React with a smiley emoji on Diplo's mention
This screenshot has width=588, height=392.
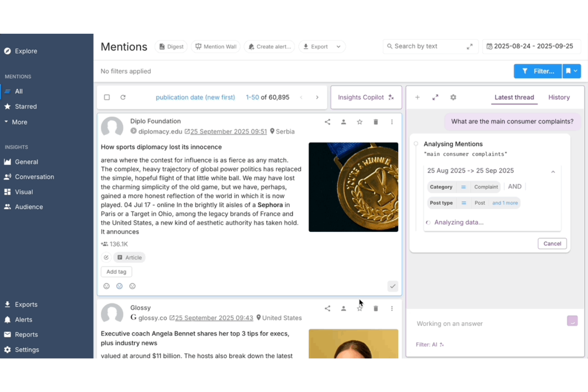coord(106,286)
